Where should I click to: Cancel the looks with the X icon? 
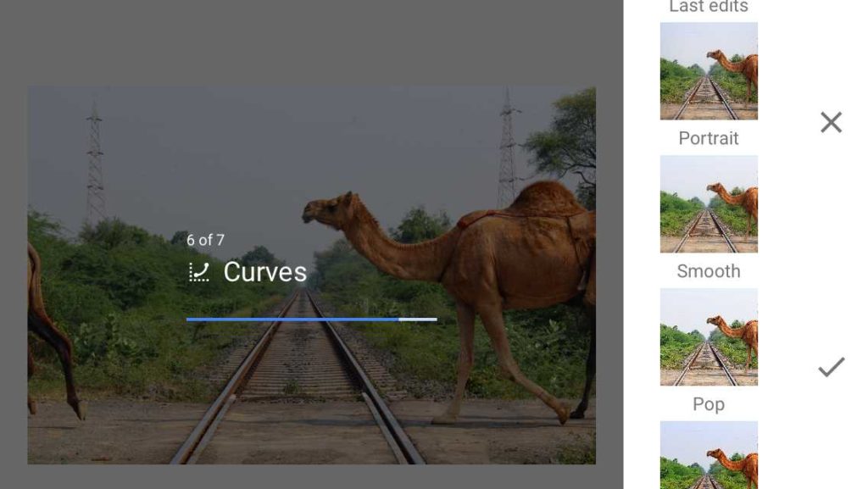pyautogui.click(x=831, y=122)
